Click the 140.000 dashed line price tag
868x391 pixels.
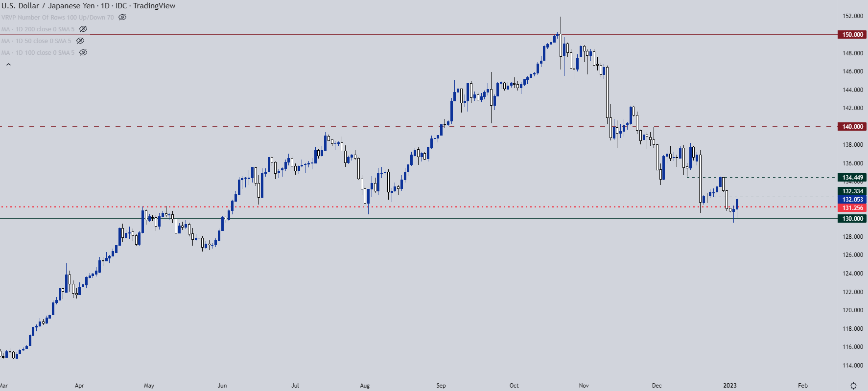[x=852, y=127]
